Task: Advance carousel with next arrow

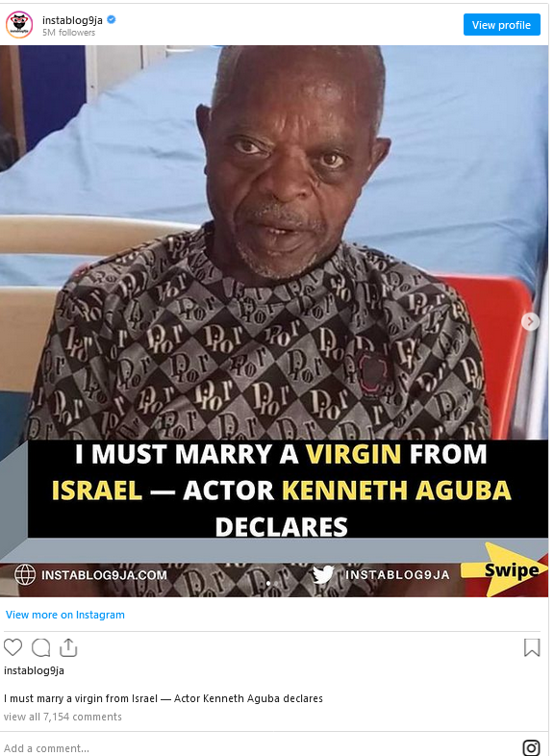Action: (x=530, y=321)
